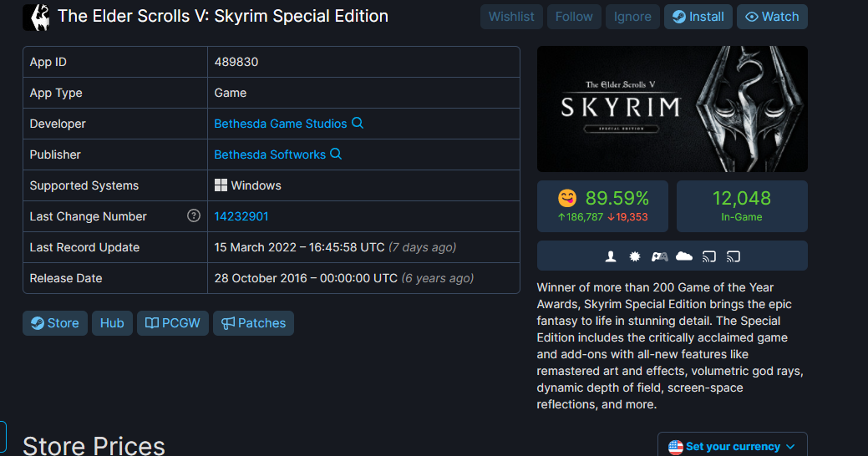868x456 pixels.
Task: Open the PCGW wiki button
Action: coord(173,323)
